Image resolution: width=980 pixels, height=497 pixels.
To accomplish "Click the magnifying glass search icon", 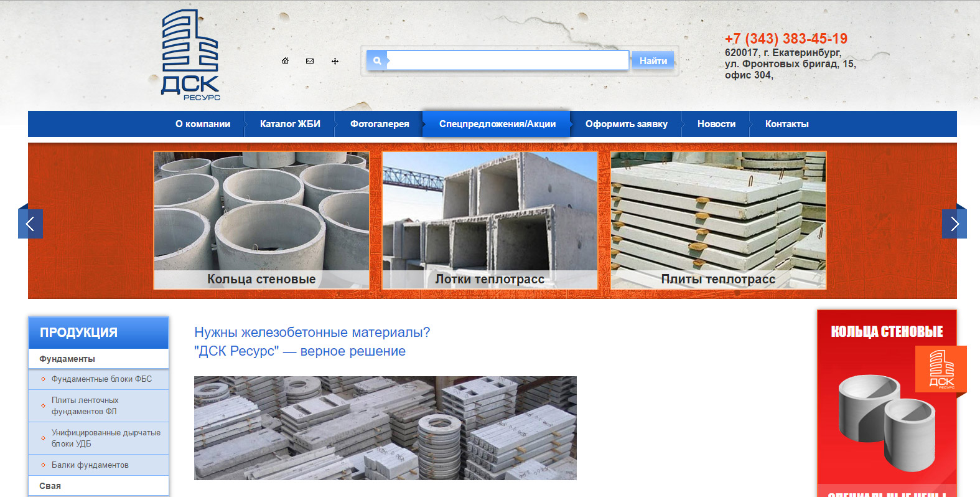I will click(x=377, y=61).
